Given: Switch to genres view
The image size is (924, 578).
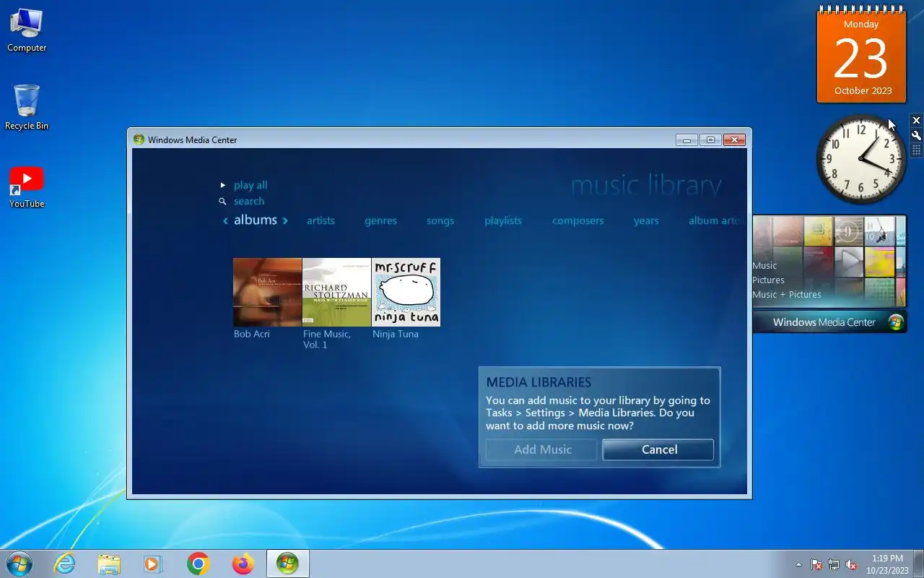Looking at the screenshot, I should pyautogui.click(x=380, y=221).
